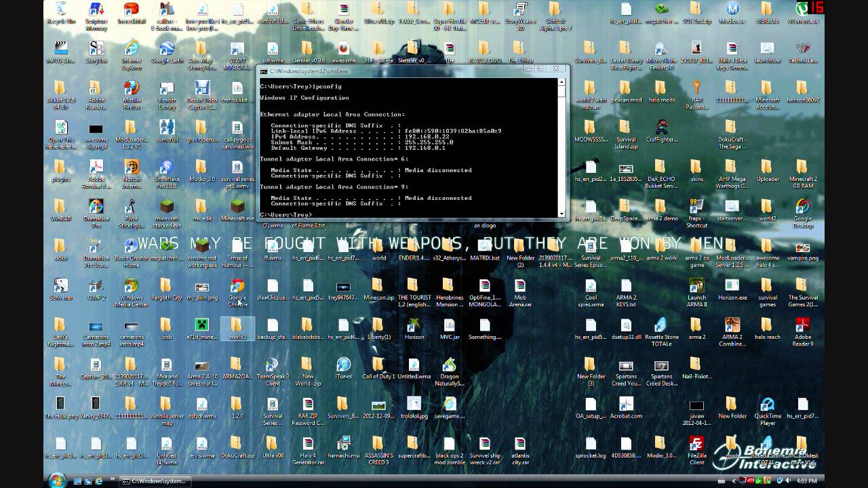Open the MATRIX.bat file
868x488 pixels.
(484, 249)
